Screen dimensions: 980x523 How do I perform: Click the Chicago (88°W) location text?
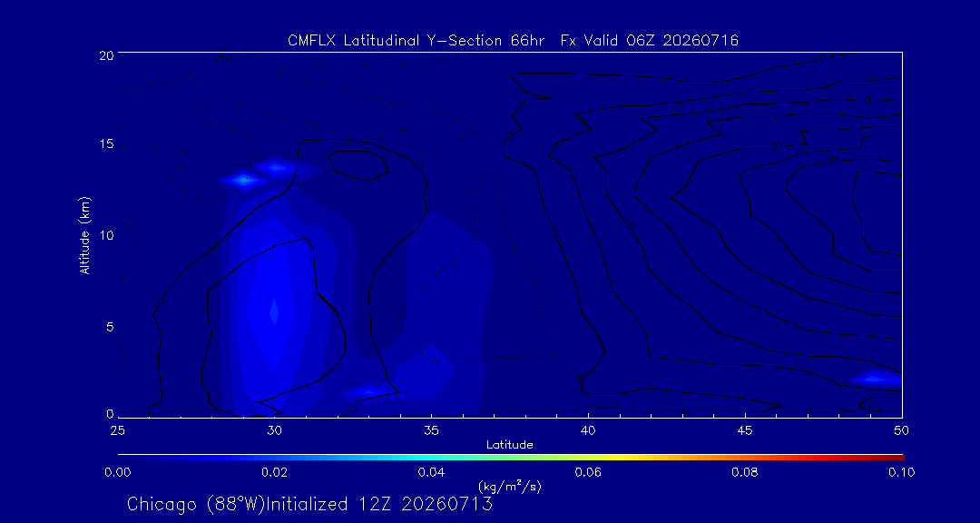[196, 504]
